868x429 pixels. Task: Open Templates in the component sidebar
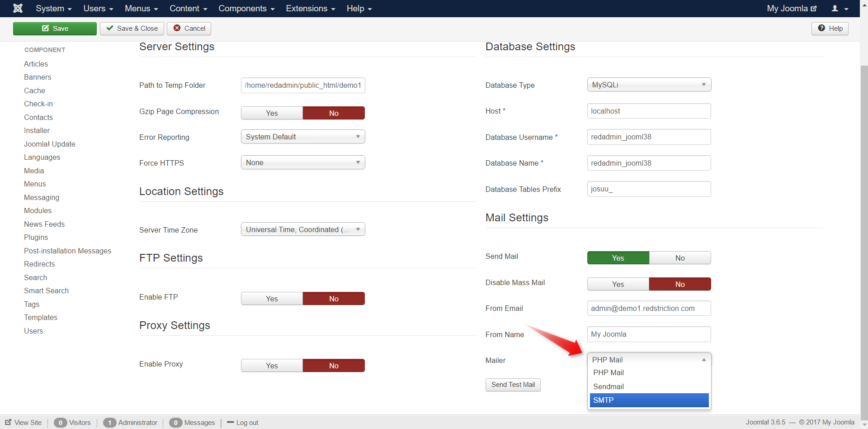click(41, 317)
